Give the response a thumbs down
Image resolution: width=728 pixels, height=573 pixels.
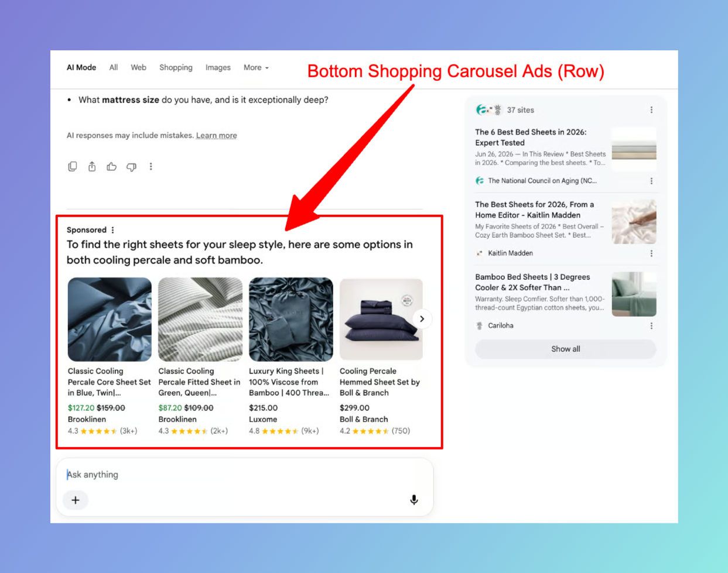[131, 167]
